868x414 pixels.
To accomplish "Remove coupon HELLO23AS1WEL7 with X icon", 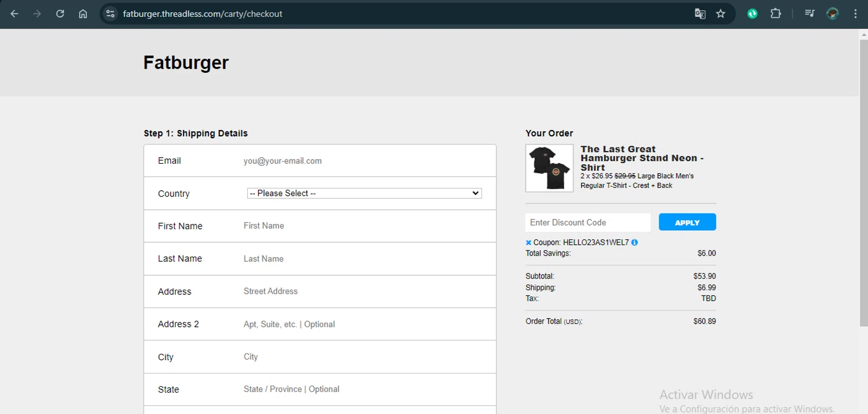I will (528, 243).
